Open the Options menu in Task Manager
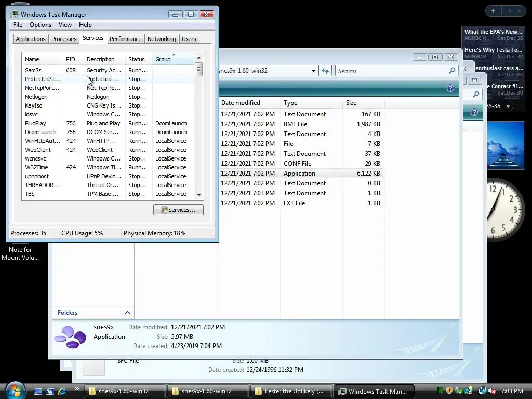Screen dimensions: 532x399 point(41,25)
